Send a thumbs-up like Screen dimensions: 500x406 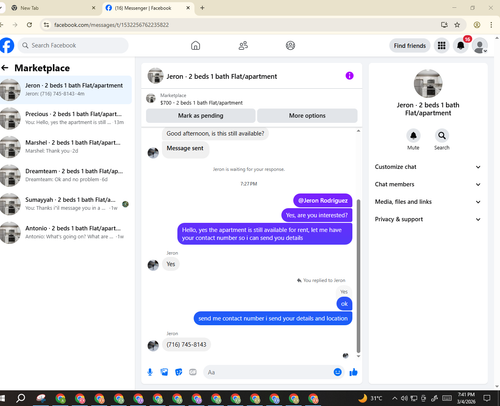(354, 372)
